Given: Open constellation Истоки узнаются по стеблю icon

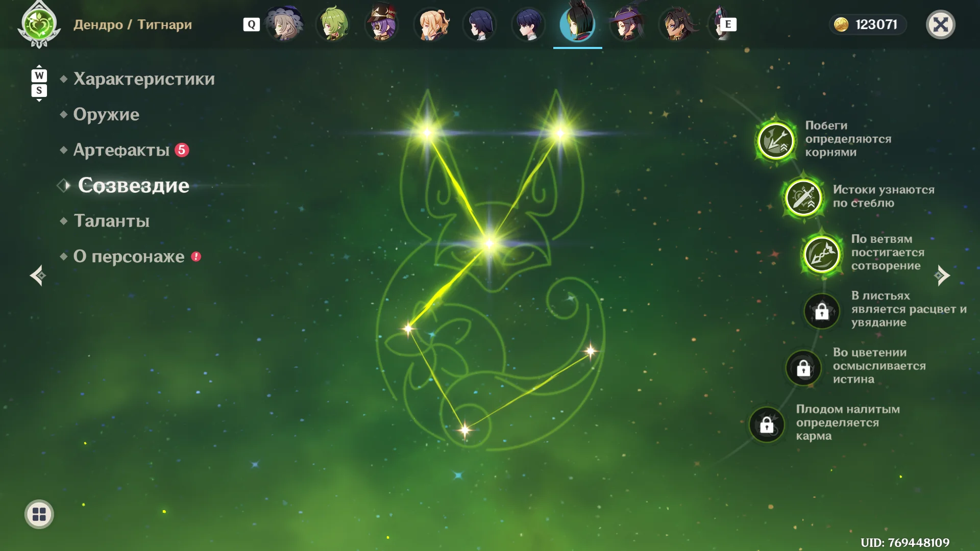Looking at the screenshot, I should 803,197.
